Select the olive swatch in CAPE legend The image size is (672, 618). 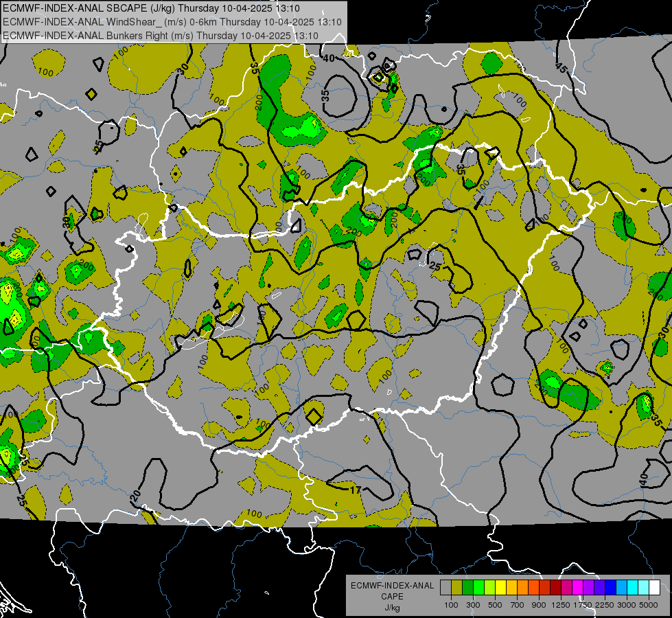tap(456, 587)
